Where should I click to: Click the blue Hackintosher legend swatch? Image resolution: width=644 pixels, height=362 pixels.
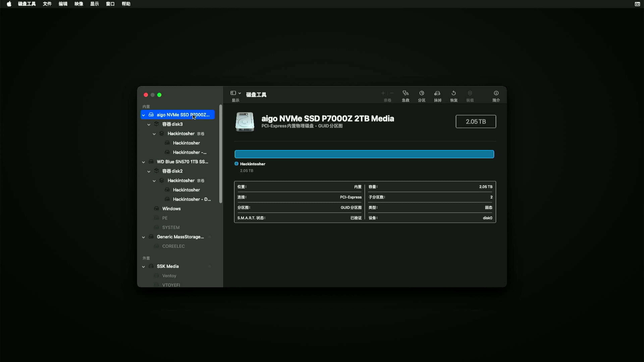(x=236, y=164)
